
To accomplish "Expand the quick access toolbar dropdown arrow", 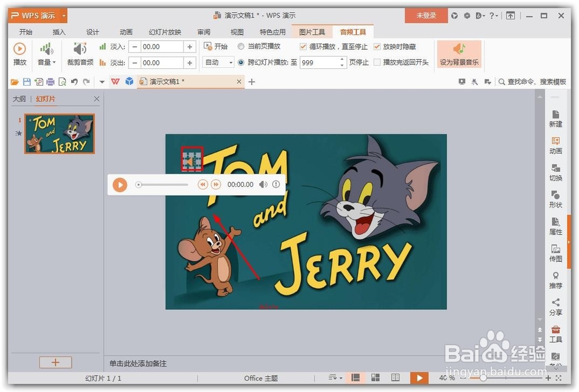I will point(102,82).
